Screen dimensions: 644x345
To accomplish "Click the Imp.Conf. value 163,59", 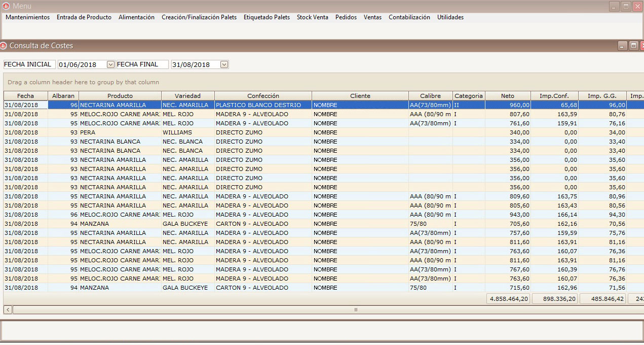I will tap(554, 114).
